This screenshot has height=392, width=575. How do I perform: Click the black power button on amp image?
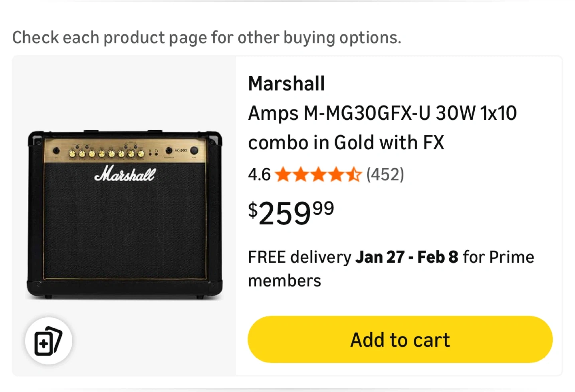point(194,150)
